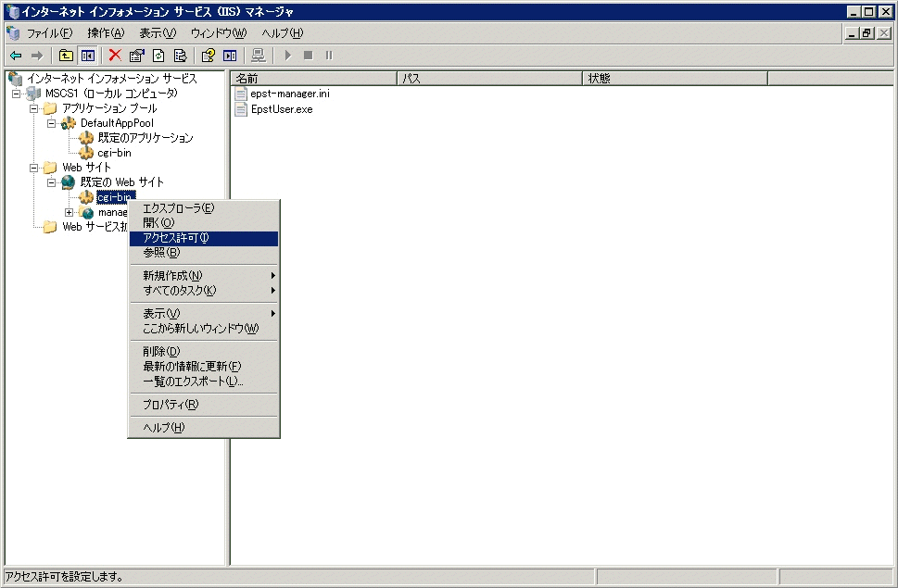
Task: Click the Web サービス拡張 folder icon
Action: coord(50,227)
